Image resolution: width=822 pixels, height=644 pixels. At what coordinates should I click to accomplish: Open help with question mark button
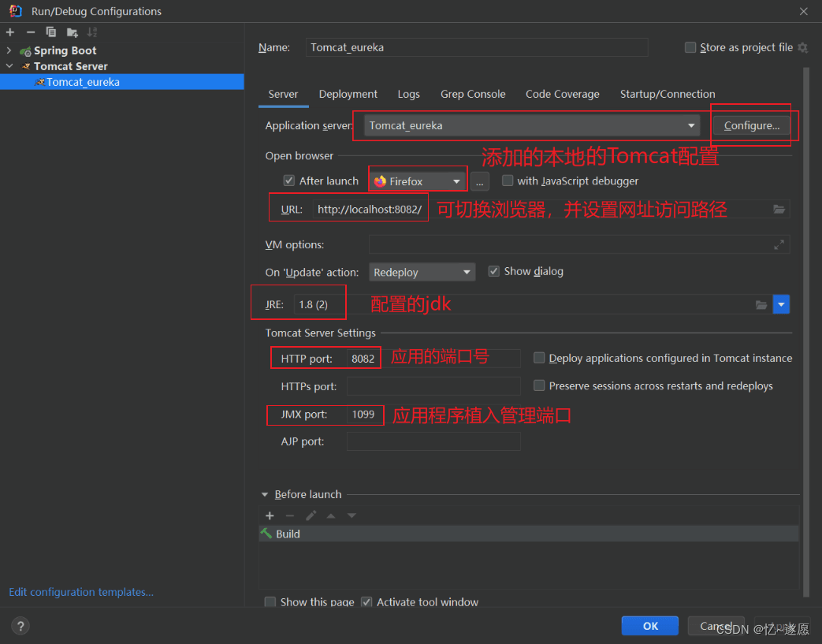pyautogui.click(x=20, y=626)
